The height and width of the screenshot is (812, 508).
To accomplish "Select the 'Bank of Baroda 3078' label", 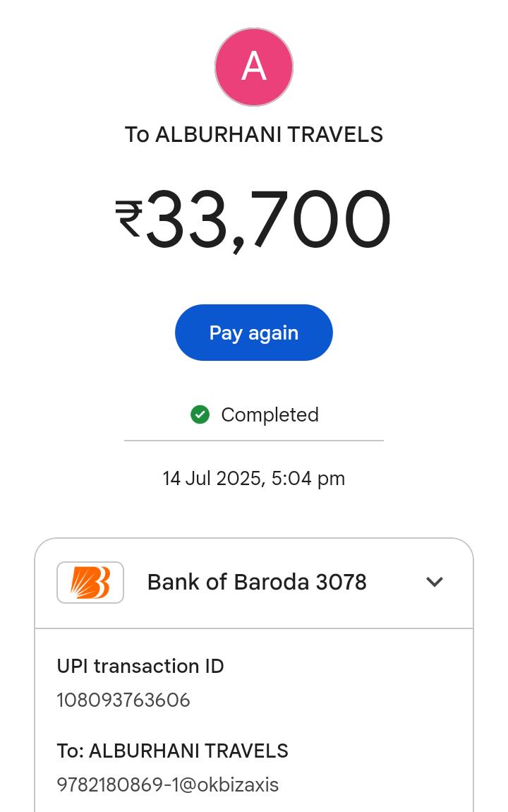I will tap(257, 583).
